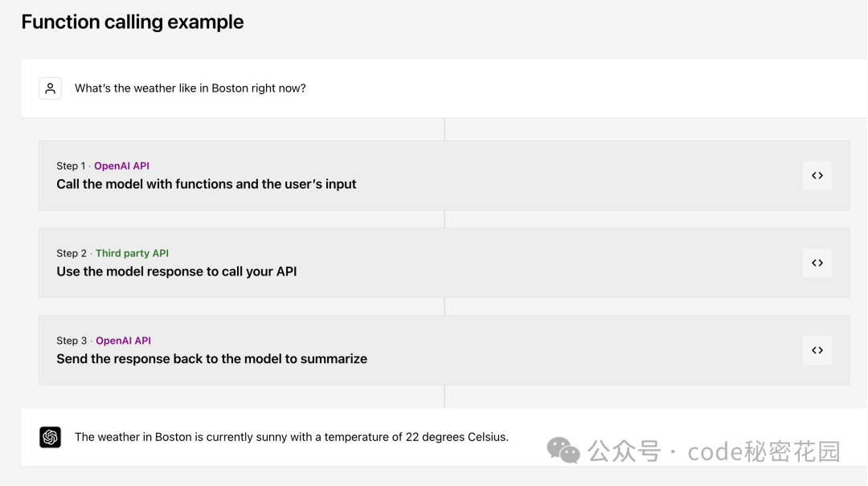The width and height of the screenshot is (868, 486).
Task: Select the person icon before the Boston question
Action: click(50, 88)
